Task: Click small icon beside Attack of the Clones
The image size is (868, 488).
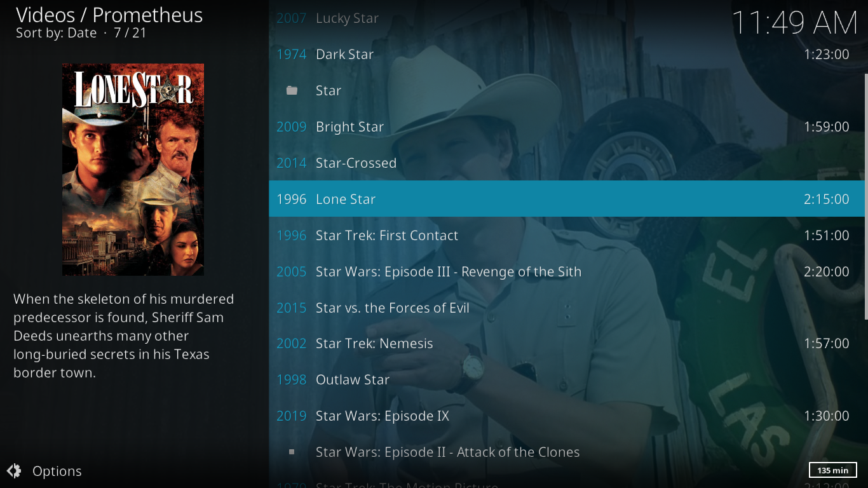Action: [x=292, y=452]
